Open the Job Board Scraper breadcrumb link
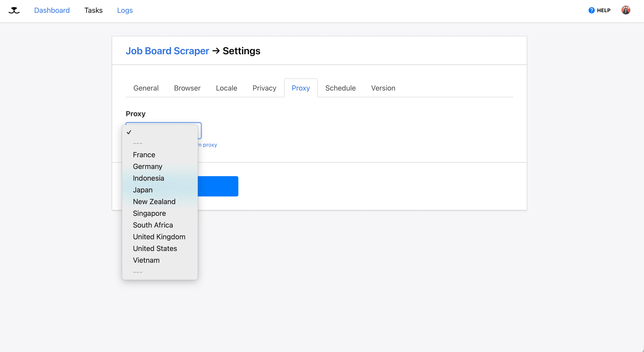Viewport: 644px width, 352px height. pos(167,51)
